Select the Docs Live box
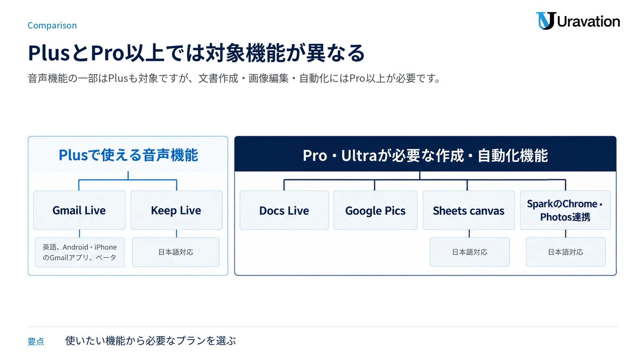Image resolution: width=644 pixels, height=362 pixels. [284, 210]
